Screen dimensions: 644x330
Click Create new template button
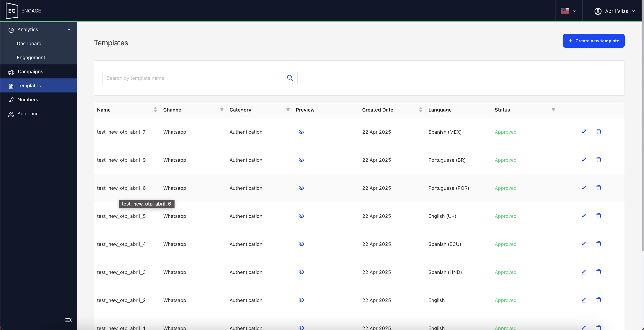tap(593, 41)
